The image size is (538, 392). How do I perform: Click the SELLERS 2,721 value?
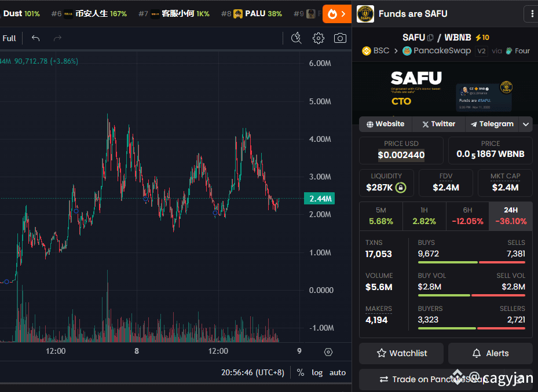click(516, 320)
